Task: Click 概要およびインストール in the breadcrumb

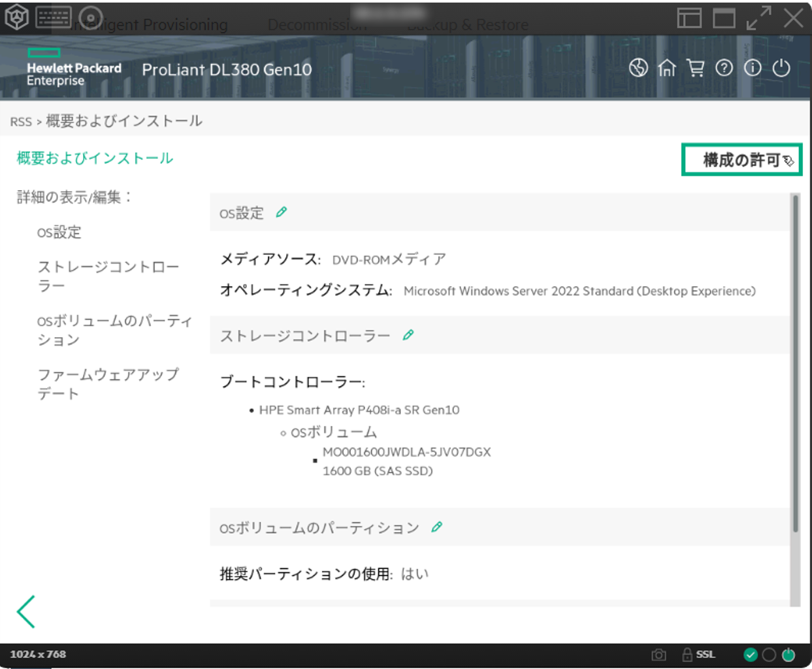Action: pyautogui.click(x=124, y=122)
